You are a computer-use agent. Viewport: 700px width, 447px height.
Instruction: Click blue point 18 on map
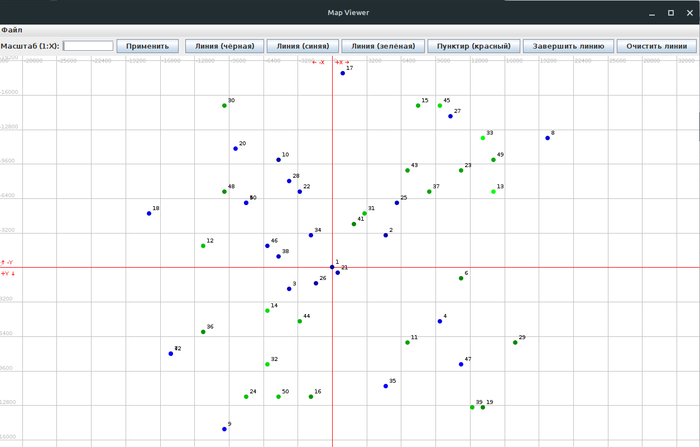(149, 213)
